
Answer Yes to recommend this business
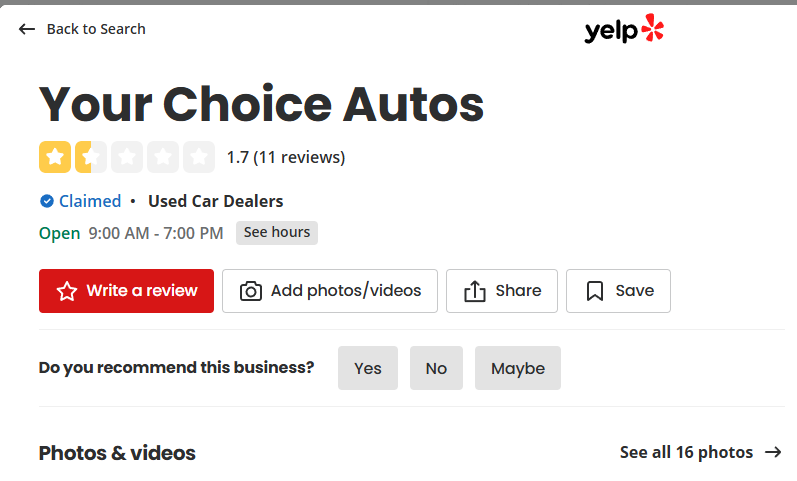[368, 368]
